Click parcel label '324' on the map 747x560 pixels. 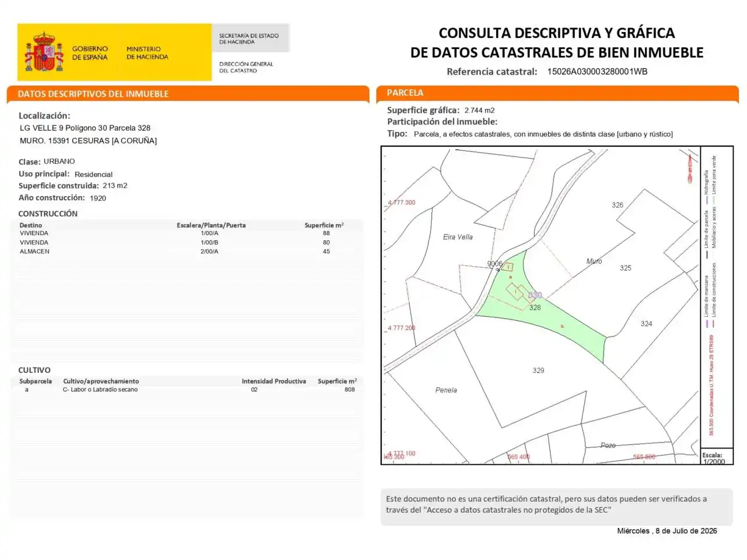pyautogui.click(x=647, y=324)
